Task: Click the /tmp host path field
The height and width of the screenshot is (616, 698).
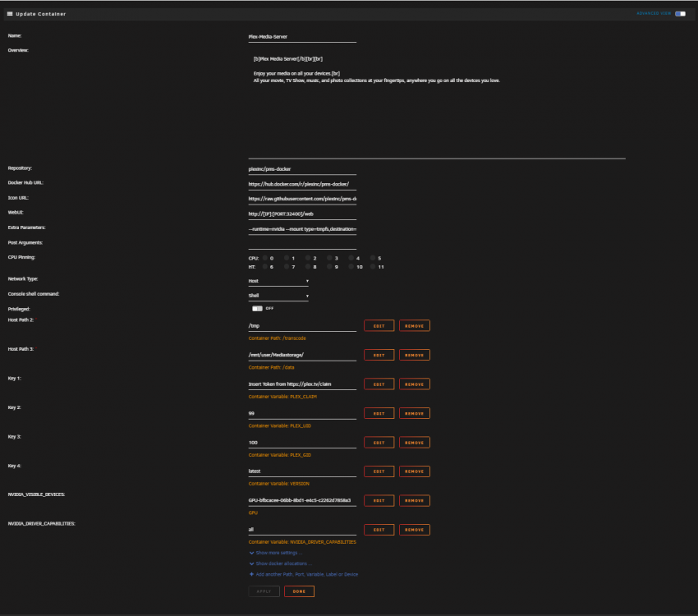Action: pyautogui.click(x=302, y=326)
